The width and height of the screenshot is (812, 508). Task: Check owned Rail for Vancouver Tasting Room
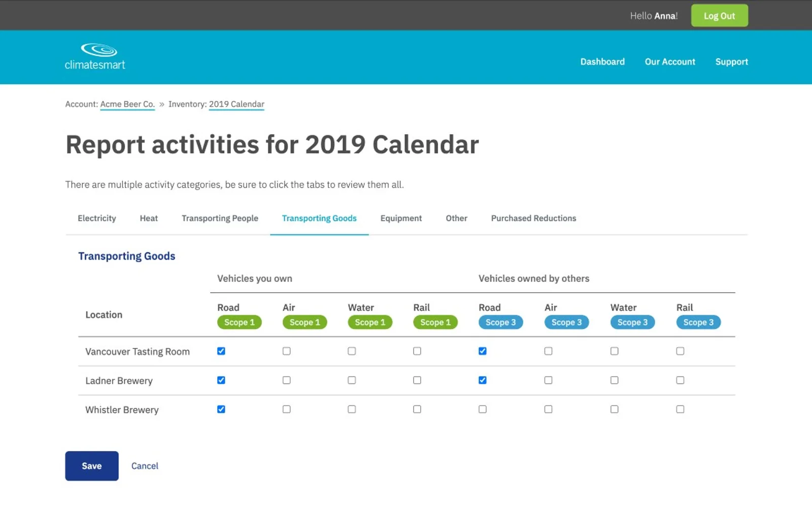pos(417,351)
